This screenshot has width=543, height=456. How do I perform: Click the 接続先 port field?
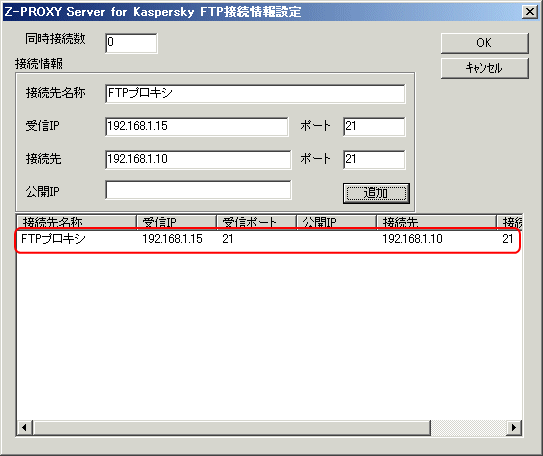pos(374,160)
